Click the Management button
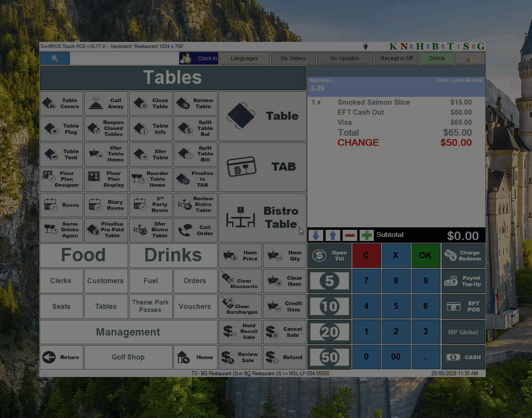The height and width of the screenshot is (418, 532). point(128,332)
